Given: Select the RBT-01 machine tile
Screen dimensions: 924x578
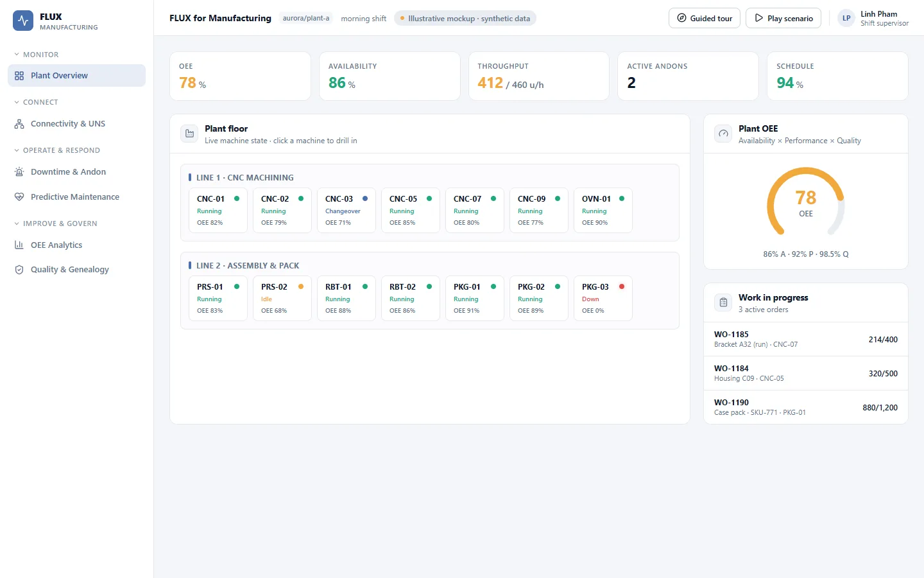Looking at the screenshot, I should (346, 298).
